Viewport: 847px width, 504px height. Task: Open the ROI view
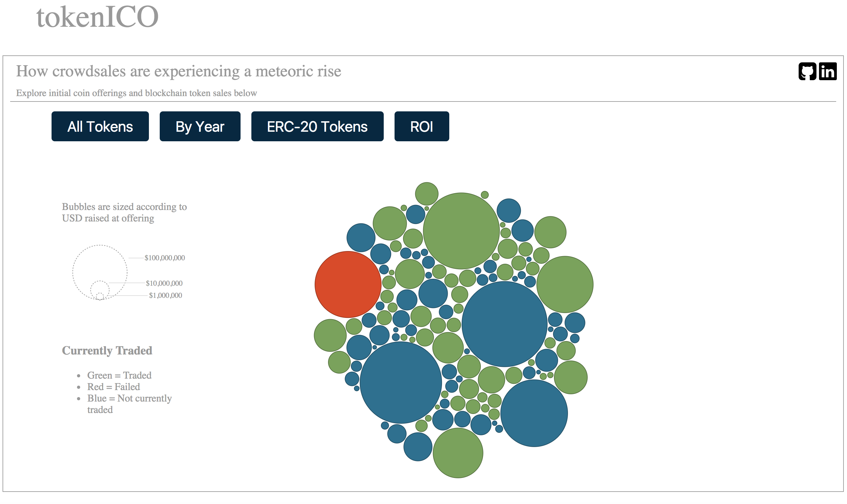coord(422,126)
